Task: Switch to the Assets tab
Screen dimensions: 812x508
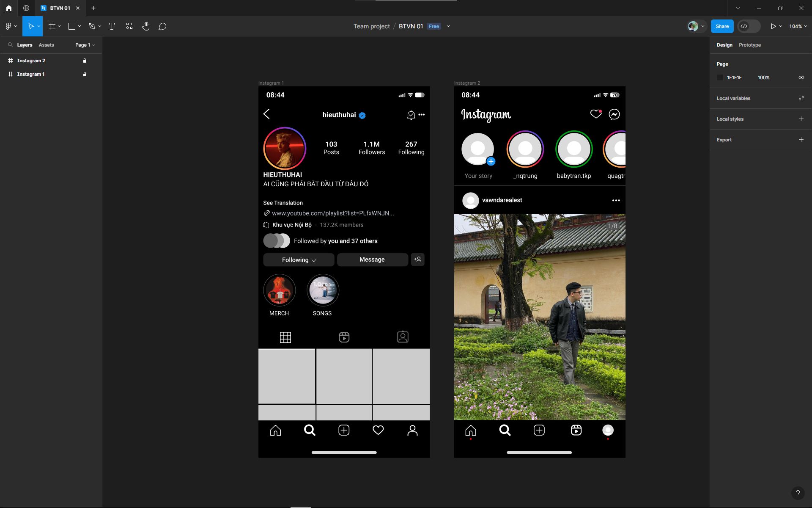Action: pyautogui.click(x=46, y=45)
